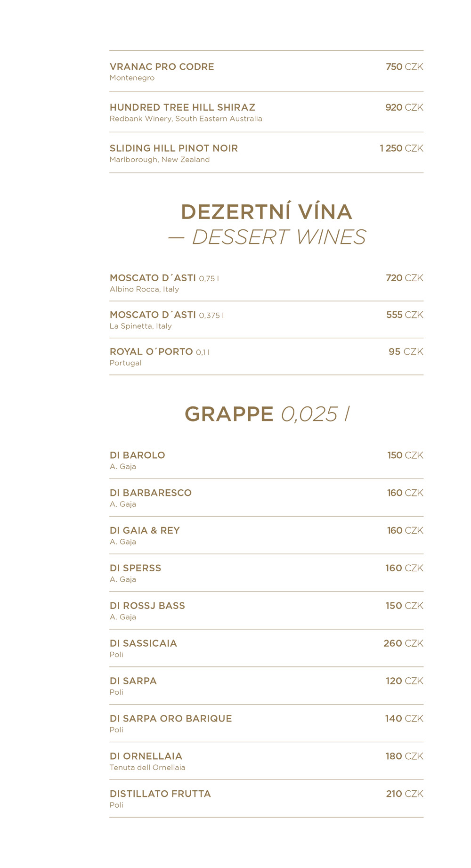
Task: Click Di Ornellaia by Tenuta dell Ornellaia
Action: click(267, 761)
